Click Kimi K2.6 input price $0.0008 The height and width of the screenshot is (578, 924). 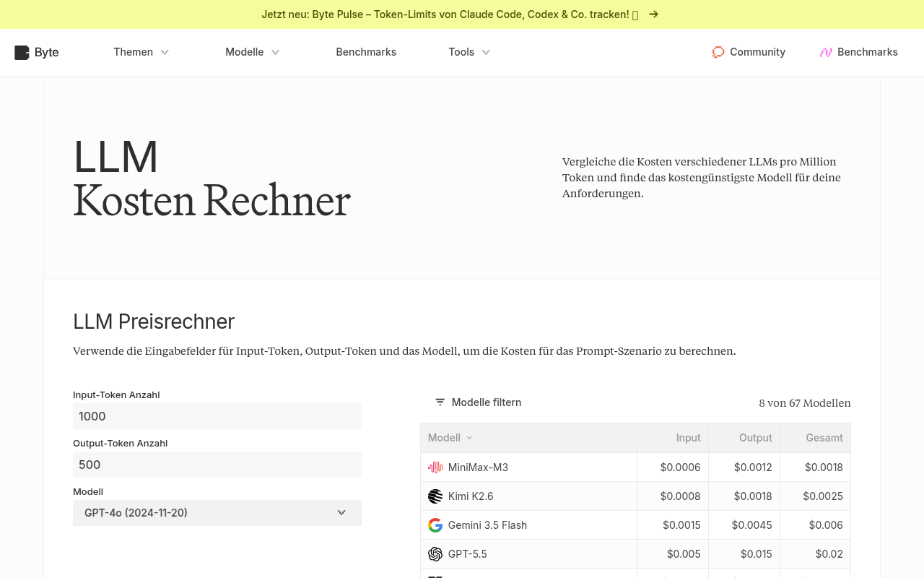(680, 496)
